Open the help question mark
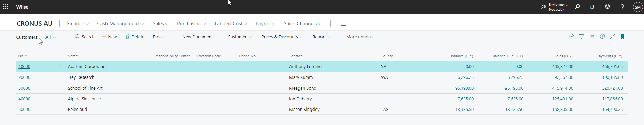The height and width of the screenshot is (125, 644). tap(622, 7)
